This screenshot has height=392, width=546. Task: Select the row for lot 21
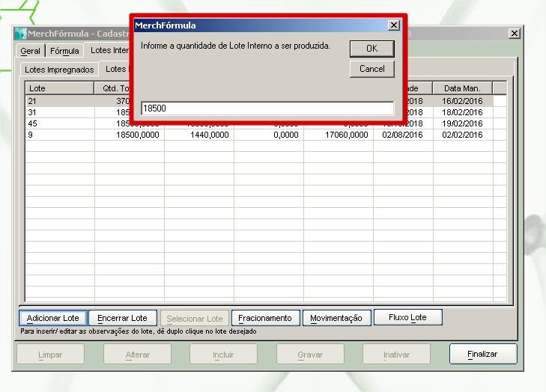(59, 100)
